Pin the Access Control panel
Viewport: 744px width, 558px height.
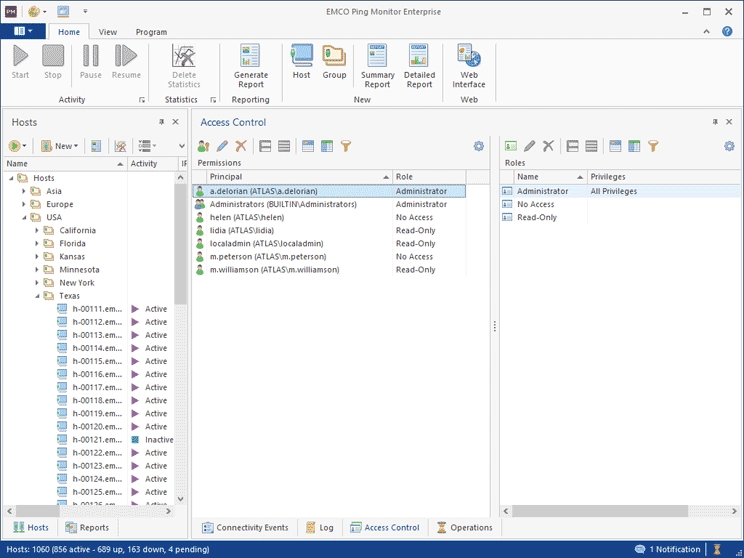pos(715,122)
